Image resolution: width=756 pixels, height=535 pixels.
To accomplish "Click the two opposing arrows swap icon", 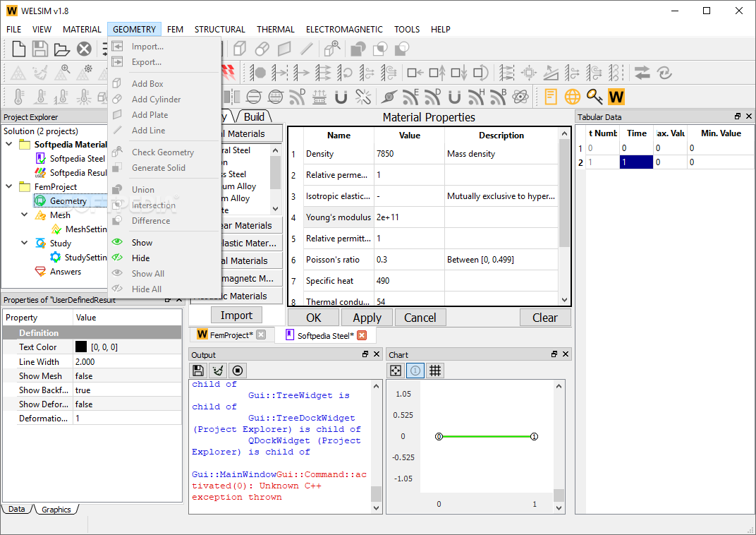I will tap(642, 73).
